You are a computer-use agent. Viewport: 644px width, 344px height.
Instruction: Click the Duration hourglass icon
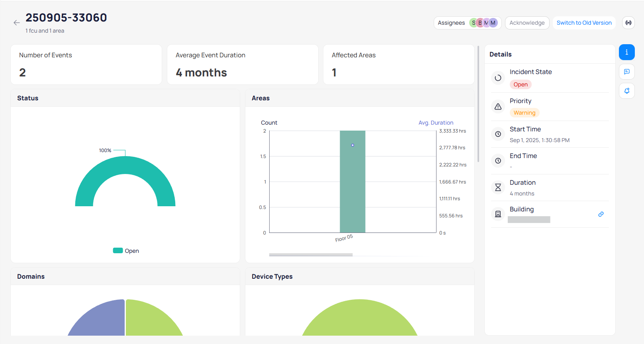click(x=498, y=187)
